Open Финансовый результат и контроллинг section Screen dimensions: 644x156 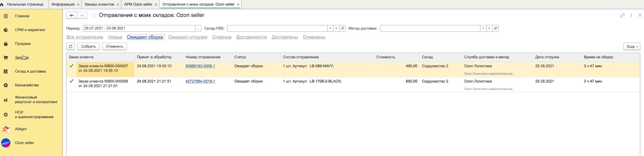pyautogui.click(x=36, y=100)
